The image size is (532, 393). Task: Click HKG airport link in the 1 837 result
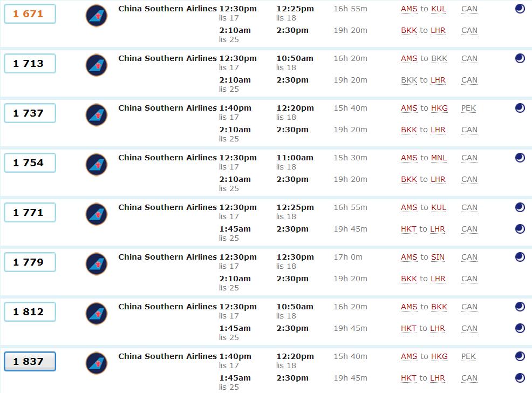(x=439, y=357)
